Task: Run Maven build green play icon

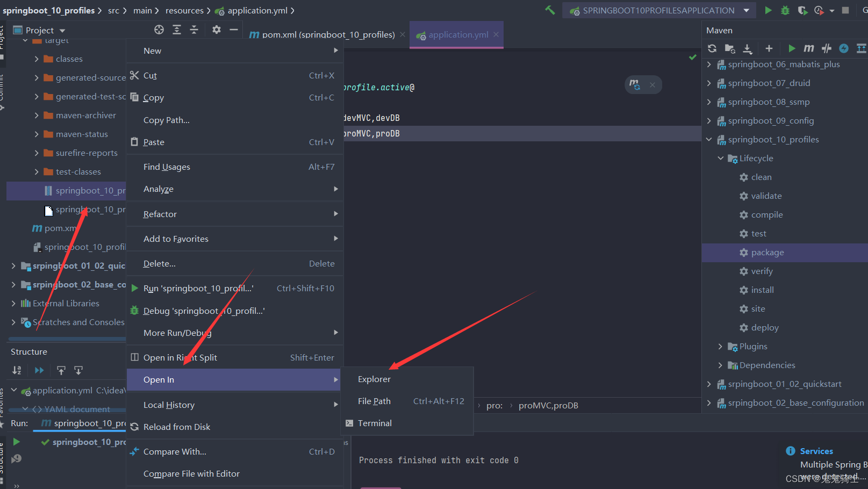Action: 792,48
